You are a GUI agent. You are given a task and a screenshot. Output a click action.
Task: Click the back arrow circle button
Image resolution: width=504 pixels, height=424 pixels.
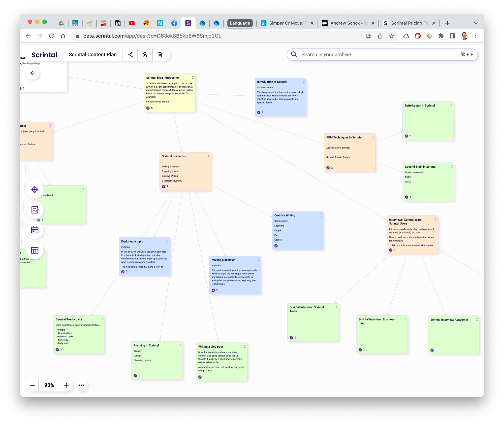(x=33, y=73)
